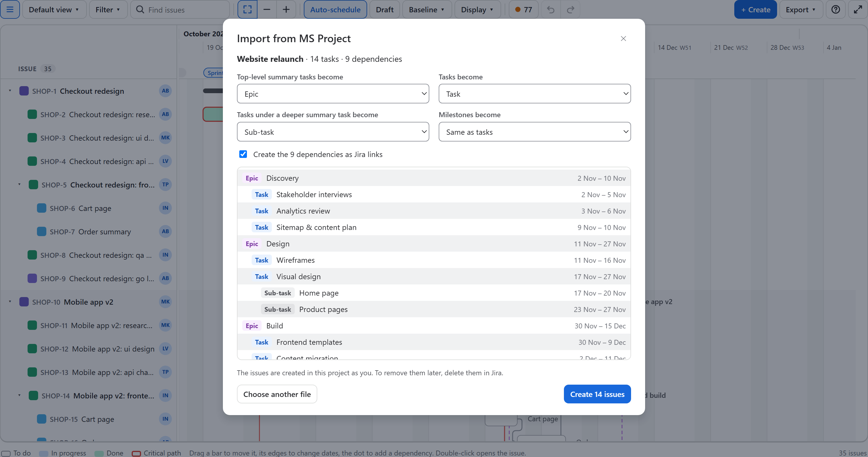Zoom out with the minus icon
This screenshot has height=457, width=868.
coord(267,9)
